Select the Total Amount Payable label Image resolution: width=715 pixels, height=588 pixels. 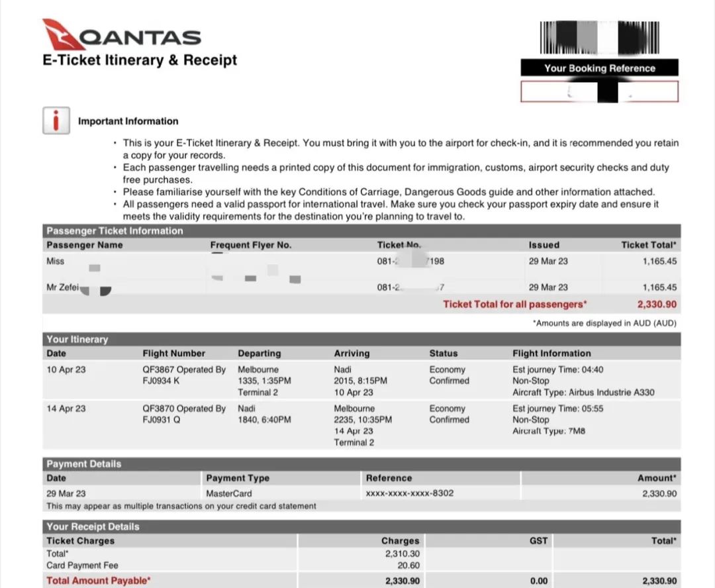click(99, 581)
